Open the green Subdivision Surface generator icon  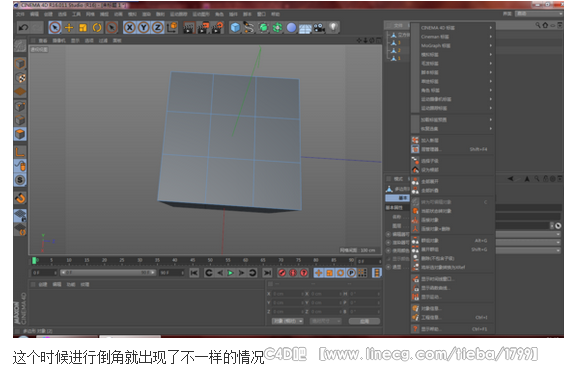[x=263, y=28]
